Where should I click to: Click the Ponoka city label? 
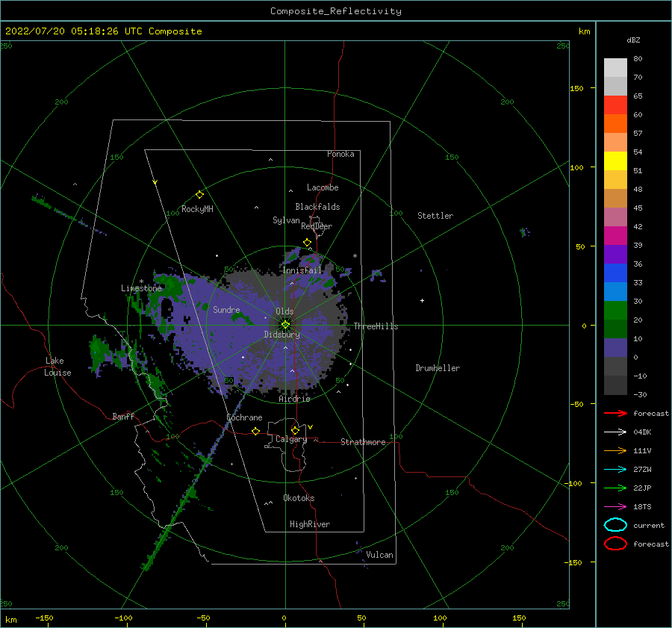340,154
